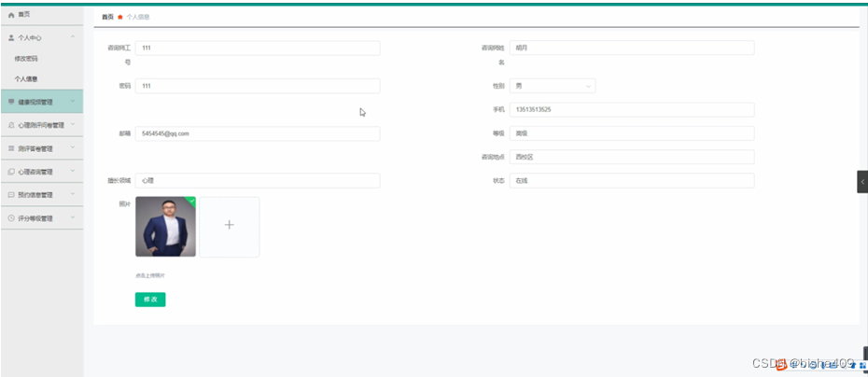The image size is (868, 377).
Task: Open 修改密码 submenu item
Action: pos(26,59)
